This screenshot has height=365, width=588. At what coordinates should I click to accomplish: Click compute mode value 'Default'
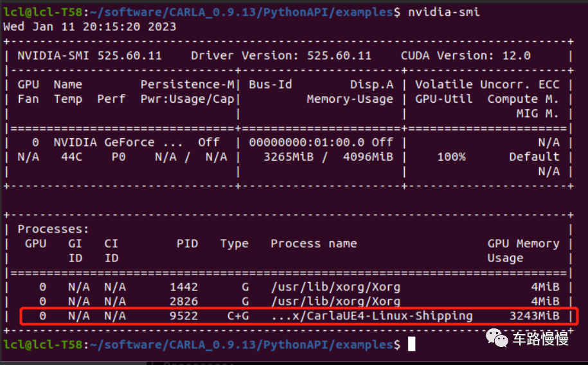[x=534, y=157]
